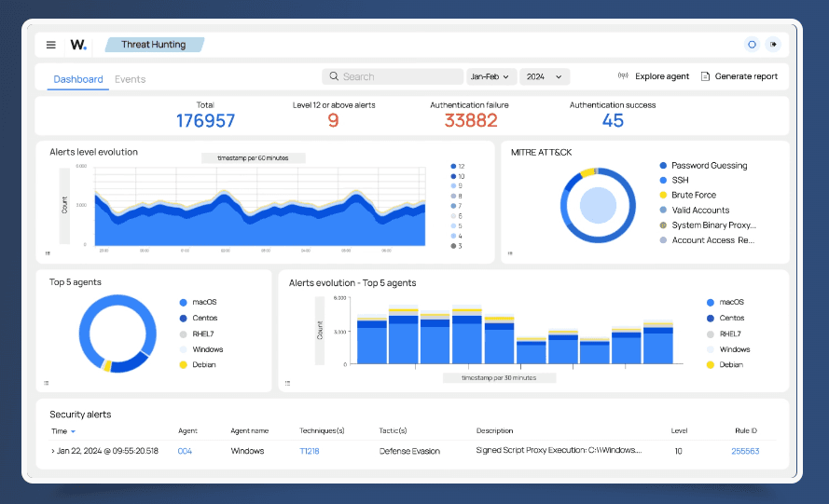Image resolution: width=829 pixels, height=504 pixels.
Task: Toggle legend icon on Alerts level evolution chart
Action: (48, 253)
